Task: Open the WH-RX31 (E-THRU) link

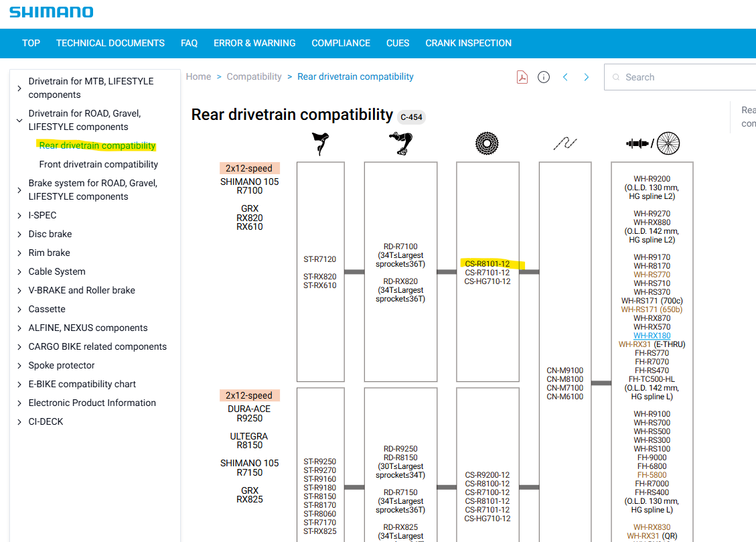Action: pyautogui.click(x=652, y=344)
